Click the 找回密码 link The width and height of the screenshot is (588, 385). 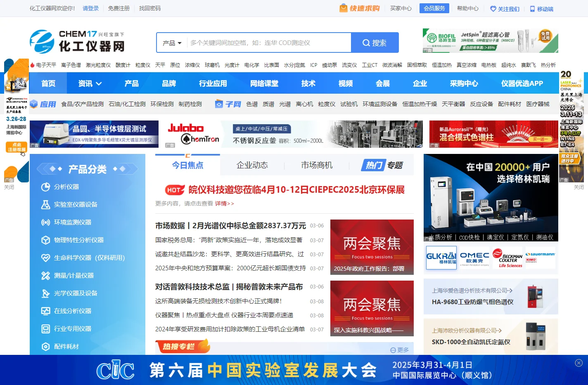(150, 8)
